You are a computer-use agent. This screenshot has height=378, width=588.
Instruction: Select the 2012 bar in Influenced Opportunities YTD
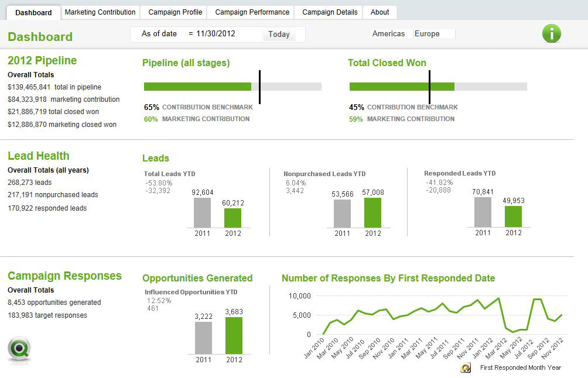[234, 336]
